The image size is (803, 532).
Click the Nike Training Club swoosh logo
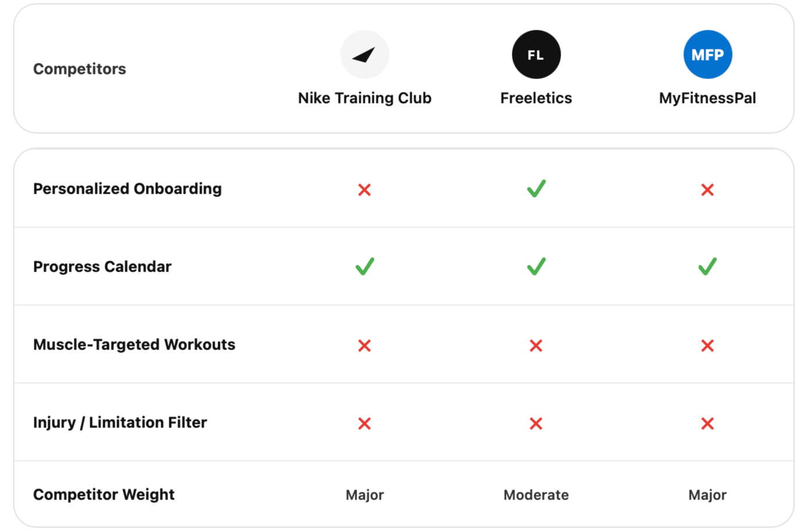click(x=365, y=55)
